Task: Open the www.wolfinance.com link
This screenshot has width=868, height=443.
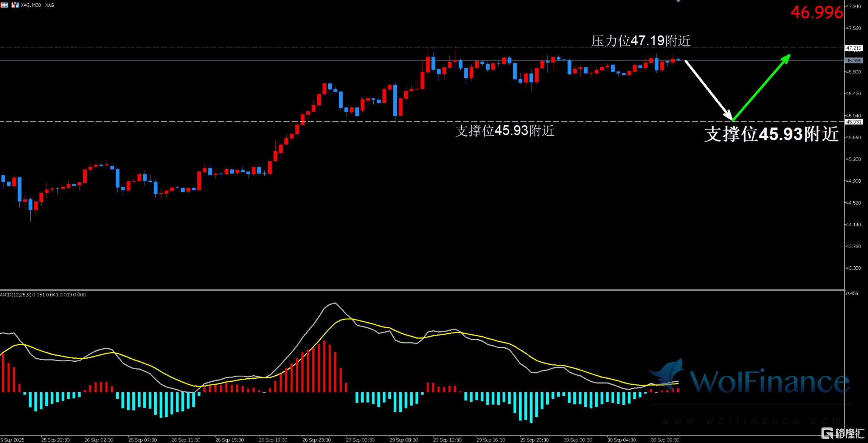Action: coord(751,421)
